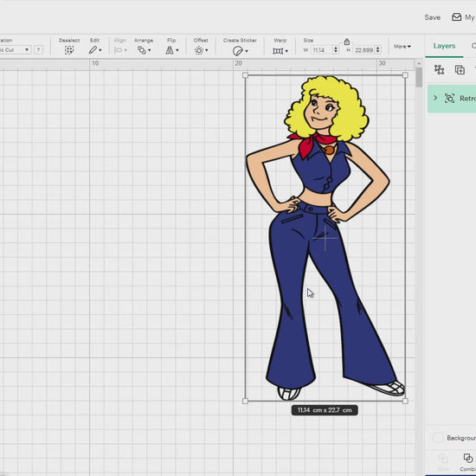The width and height of the screenshot is (476, 476).
Task: Open the More menu
Action: pos(402,47)
